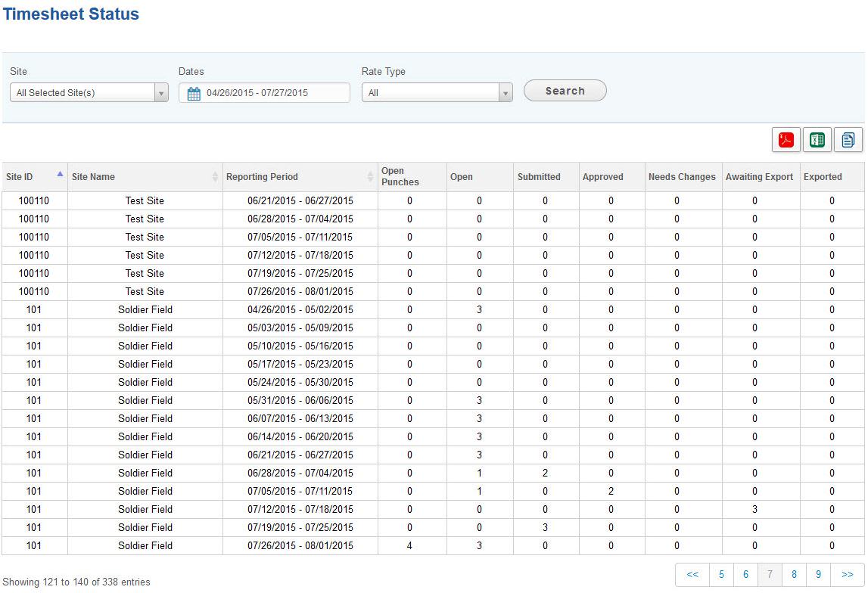Click the Approved column header
Screen dimensions: 868x593
click(x=611, y=177)
